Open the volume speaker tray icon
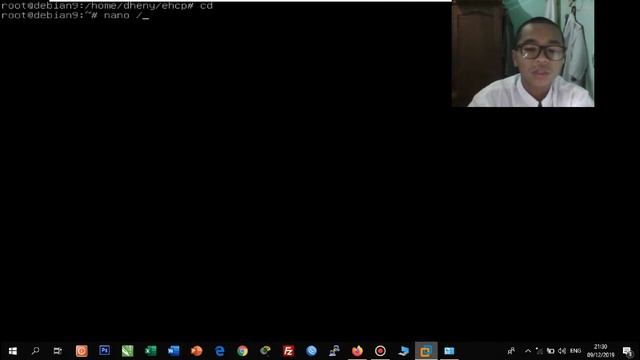640x360 pixels. (x=562, y=351)
